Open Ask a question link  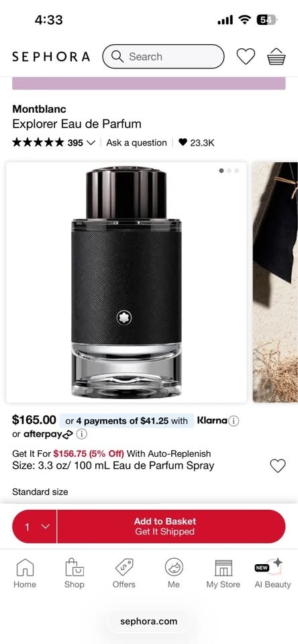136,142
